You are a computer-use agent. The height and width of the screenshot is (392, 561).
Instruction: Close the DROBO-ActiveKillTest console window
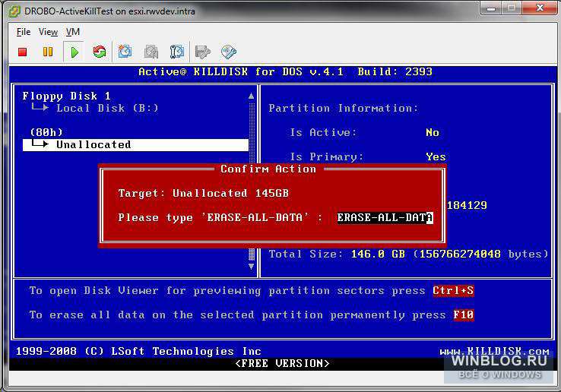click(x=540, y=8)
